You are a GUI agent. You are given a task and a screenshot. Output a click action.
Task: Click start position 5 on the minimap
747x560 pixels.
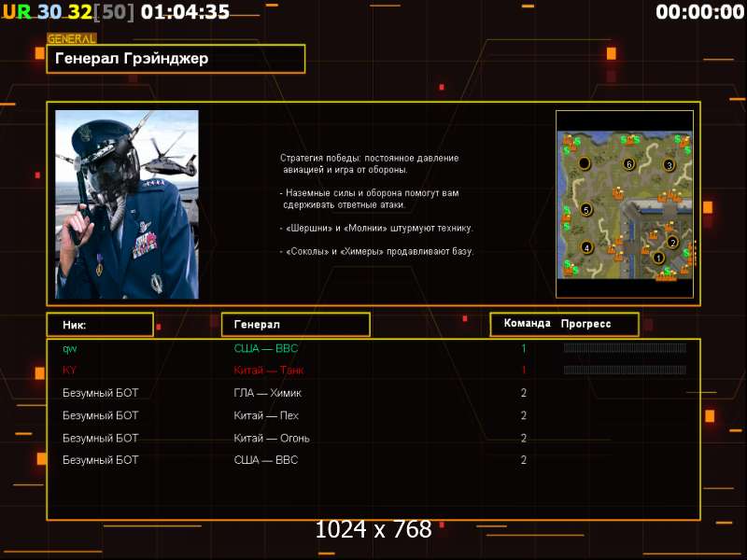pos(586,210)
